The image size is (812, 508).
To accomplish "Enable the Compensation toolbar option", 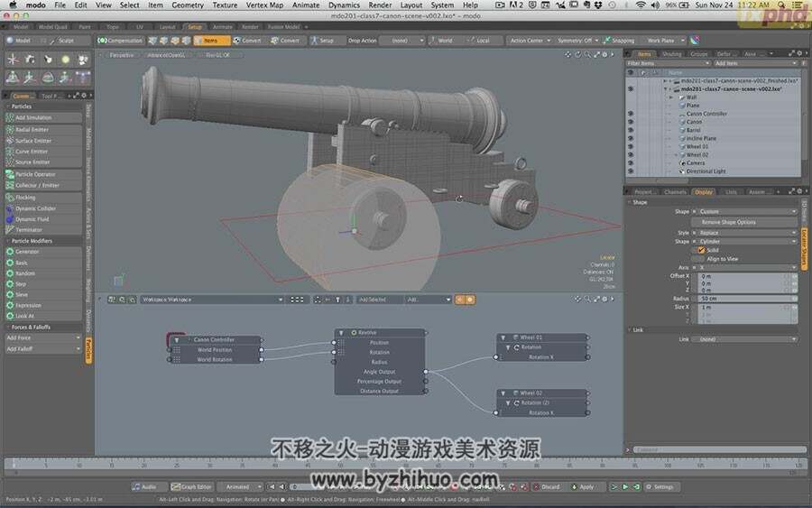I will tap(120, 41).
